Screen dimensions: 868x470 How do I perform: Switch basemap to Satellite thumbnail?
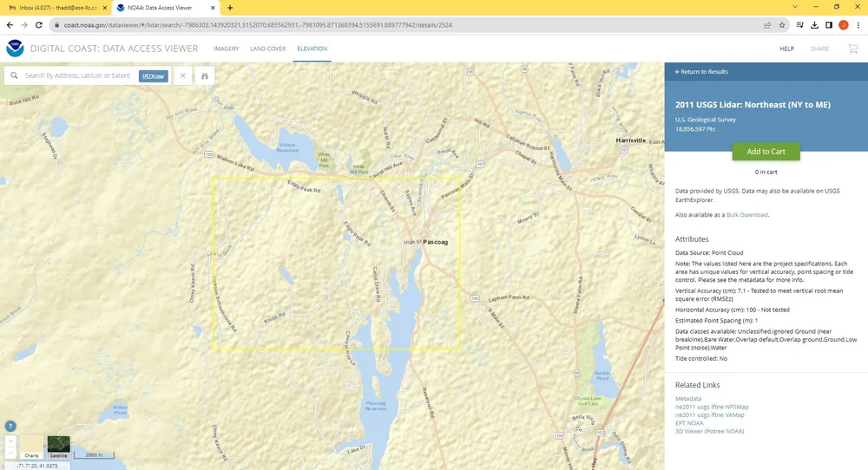(x=59, y=447)
